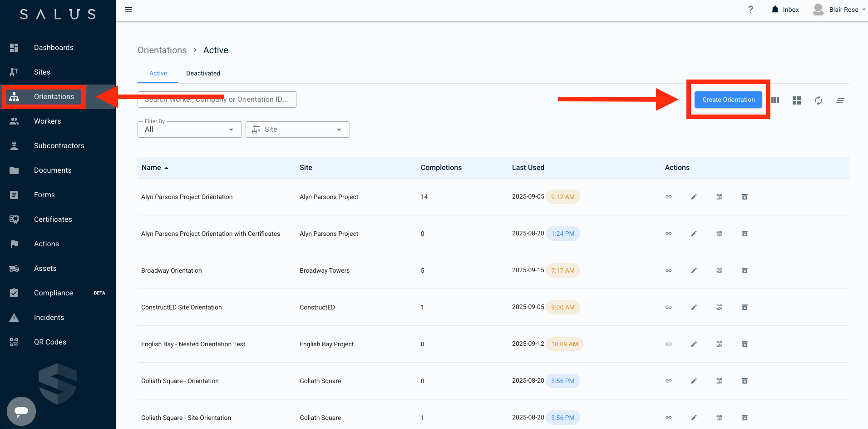This screenshot has height=429, width=868.
Task: Click the Create Orientation button
Action: [728, 100]
